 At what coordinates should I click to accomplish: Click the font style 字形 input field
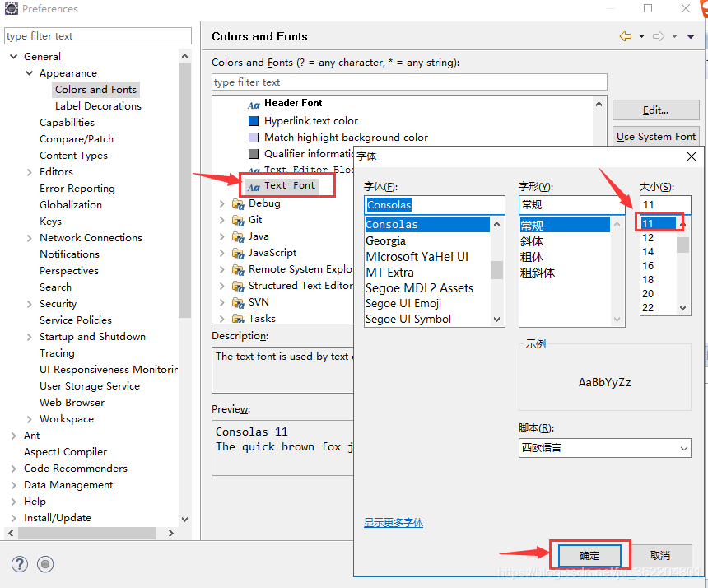571,205
